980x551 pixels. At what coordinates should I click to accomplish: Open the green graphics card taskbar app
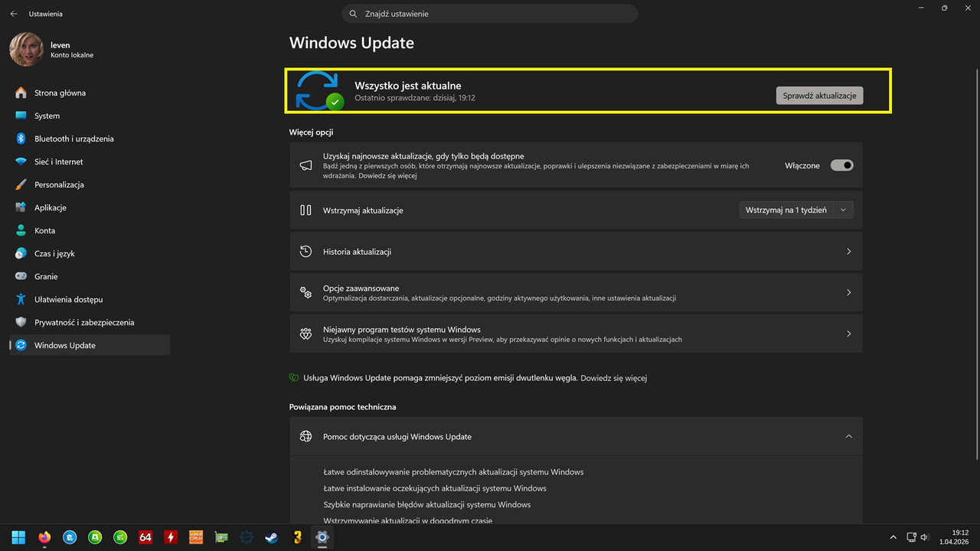click(x=221, y=537)
